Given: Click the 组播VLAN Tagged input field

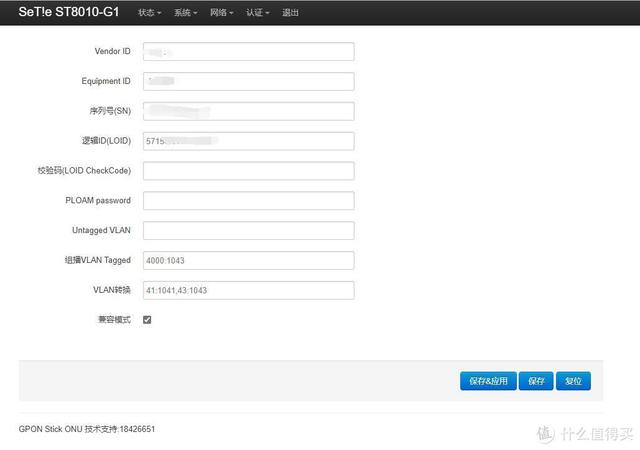Looking at the screenshot, I should (x=249, y=260).
